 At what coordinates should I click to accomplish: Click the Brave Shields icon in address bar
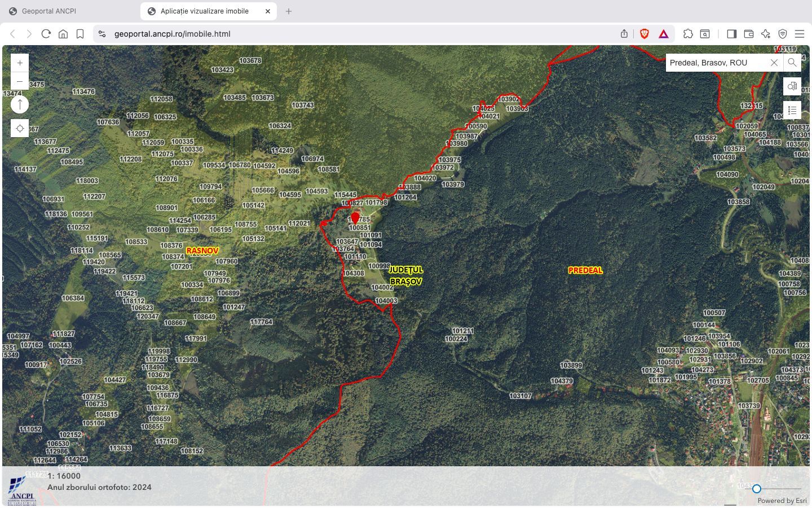coord(643,33)
